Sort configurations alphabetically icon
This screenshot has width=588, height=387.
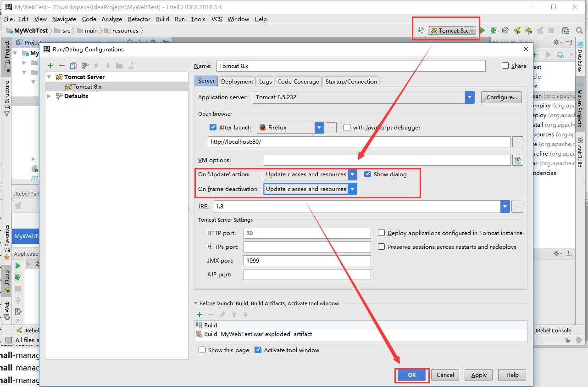131,66
